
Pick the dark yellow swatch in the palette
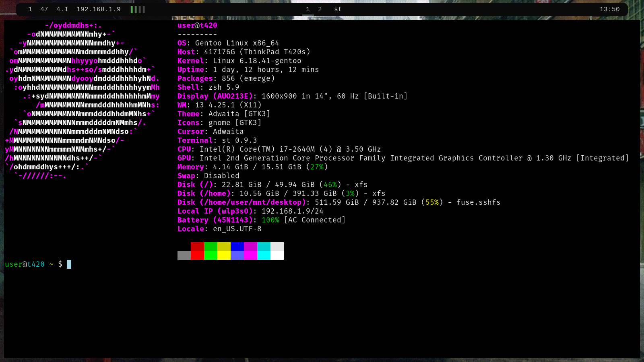[224, 247]
